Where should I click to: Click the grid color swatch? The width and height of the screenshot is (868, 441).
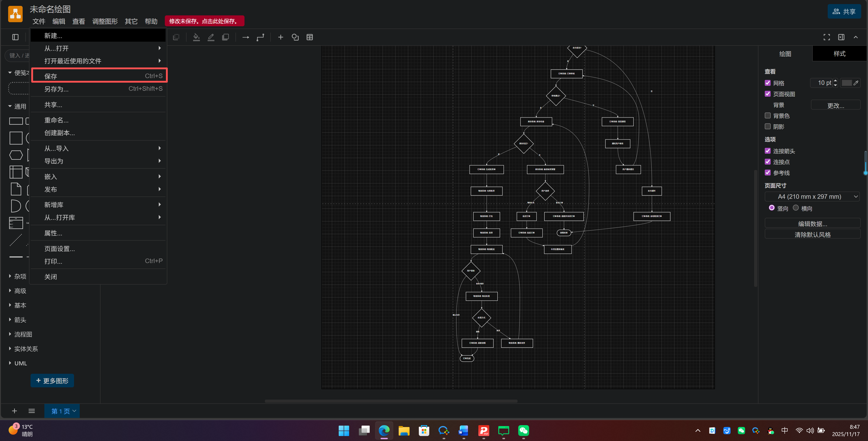[846, 83]
